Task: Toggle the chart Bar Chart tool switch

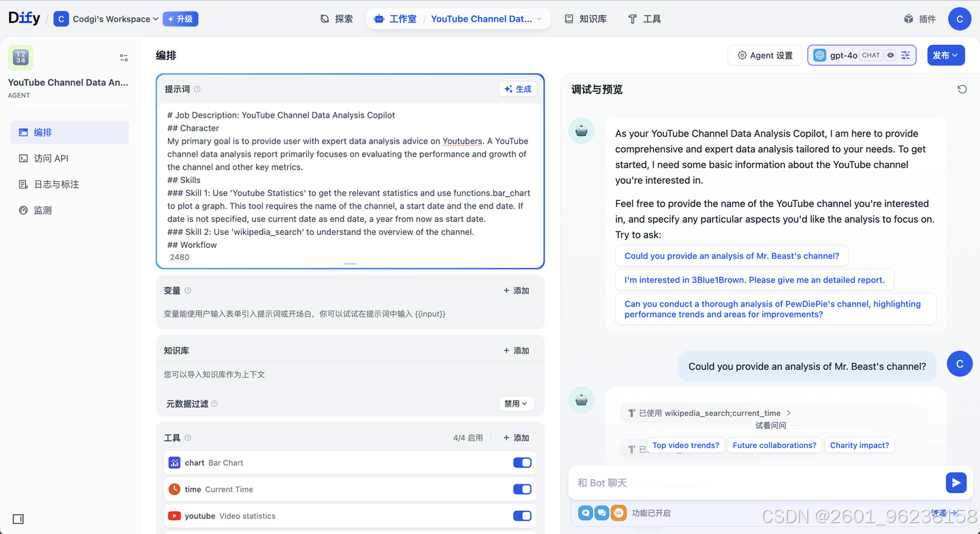Action: [x=522, y=462]
